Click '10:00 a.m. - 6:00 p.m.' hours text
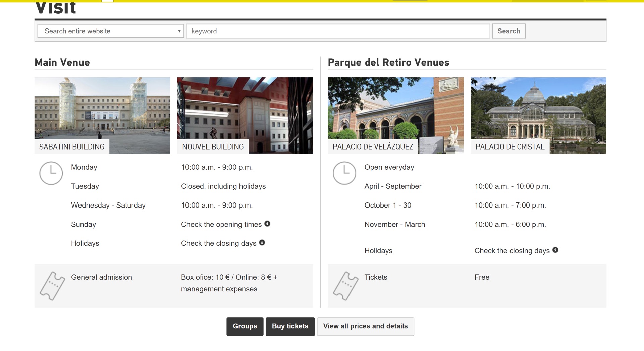The image size is (644, 351). point(510,225)
